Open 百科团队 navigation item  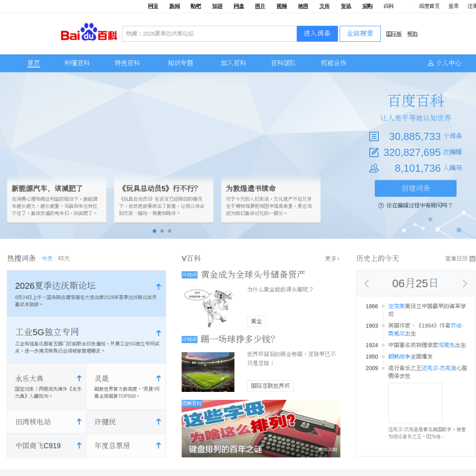coord(283,63)
